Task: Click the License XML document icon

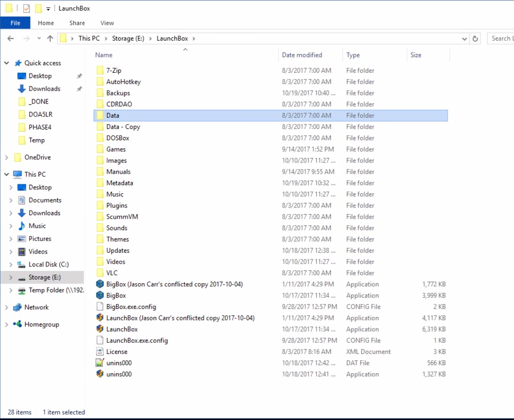Action: [100, 351]
